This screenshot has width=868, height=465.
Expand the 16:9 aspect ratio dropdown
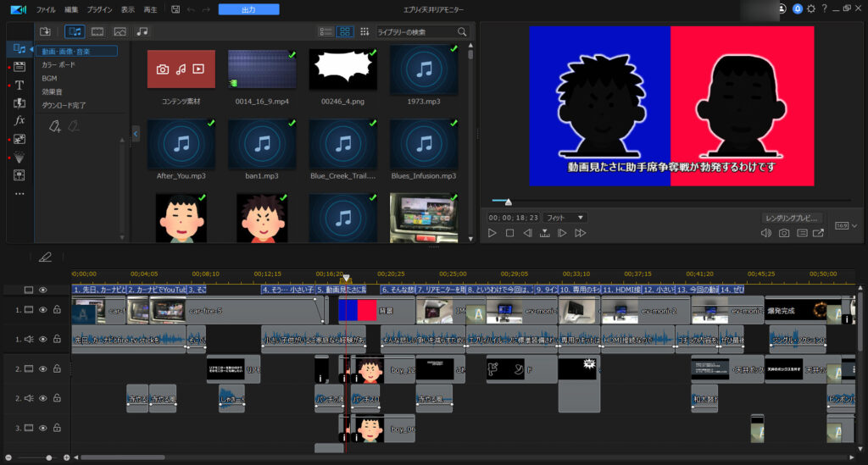pyautogui.click(x=843, y=226)
